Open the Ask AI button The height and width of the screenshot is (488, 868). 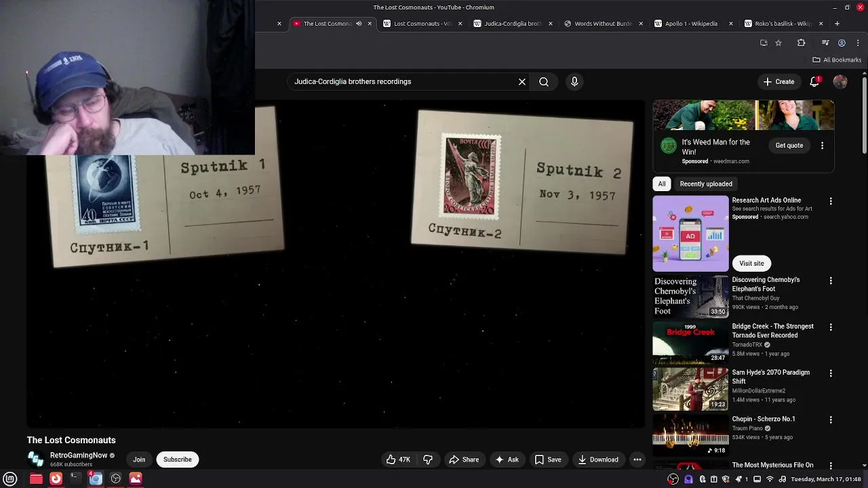click(x=507, y=460)
